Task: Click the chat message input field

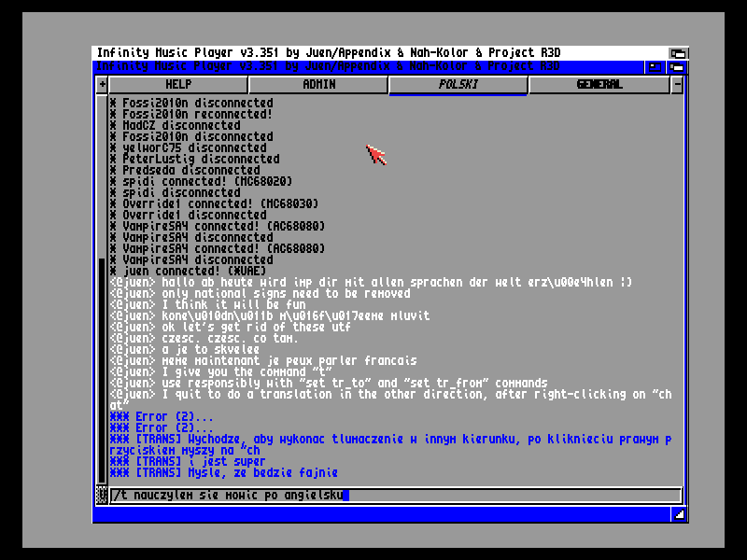Action: tap(396, 496)
